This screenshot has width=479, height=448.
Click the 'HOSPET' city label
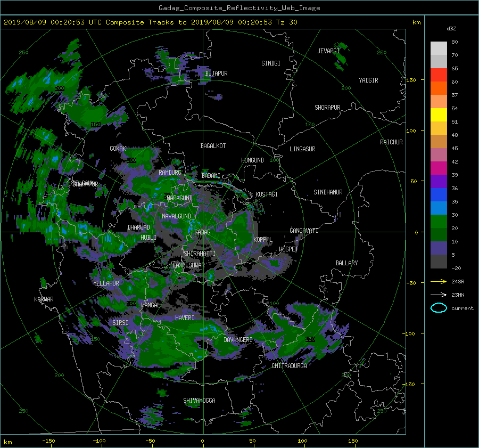pyautogui.click(x=288, y=249)
